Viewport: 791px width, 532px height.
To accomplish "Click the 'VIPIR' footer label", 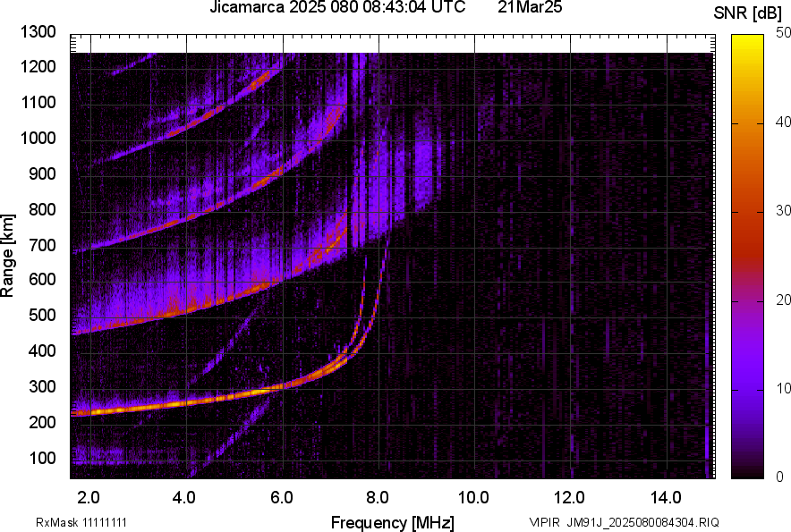I will point(544,522).
